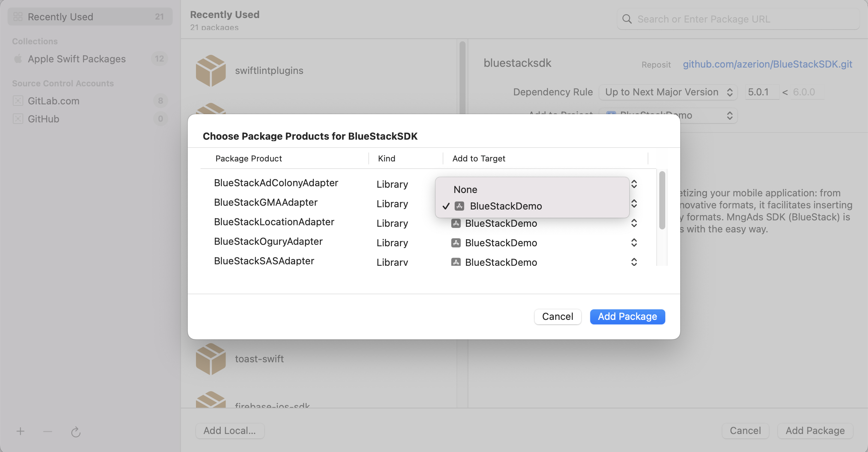This screenshot has width=868, height=452.
Task: Select the BlueStackOguryAdapter product name
Action: 268,241
